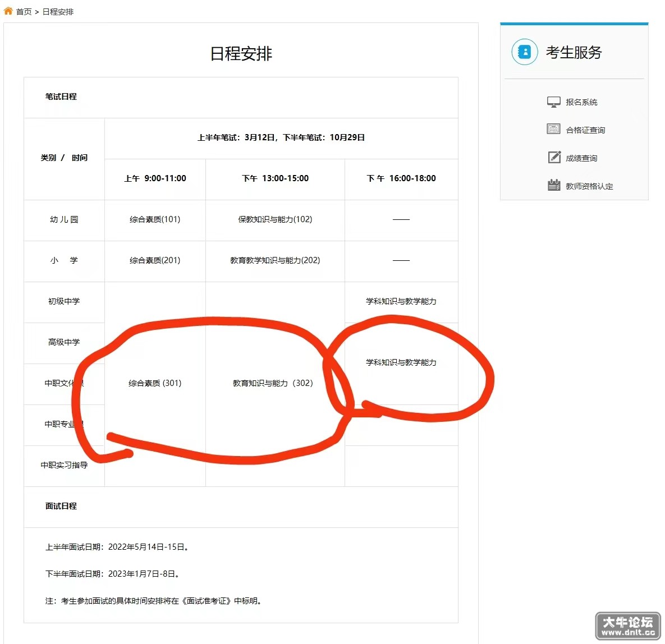Image resolution: width=665 pixels, height=644 pixels.
Task: Click the 下午 16:00-18:00 column header
Action: click(401, 178)
